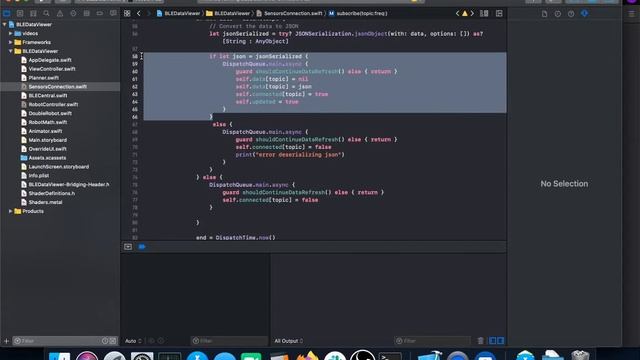Open BLEDataViewer project breadcrumb in jump bar
The height and width of the screenshot is (360, 640).
[178, 13]
